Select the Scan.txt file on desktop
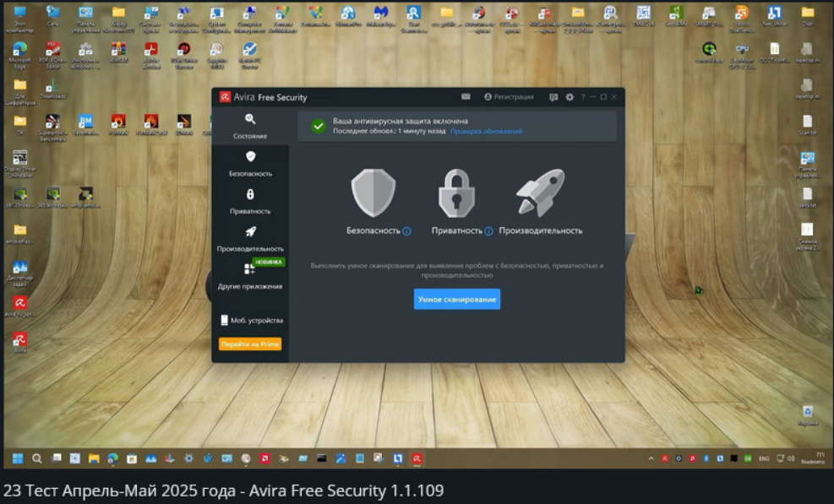Viewport: 834px width, 504px height. (808, 125)
